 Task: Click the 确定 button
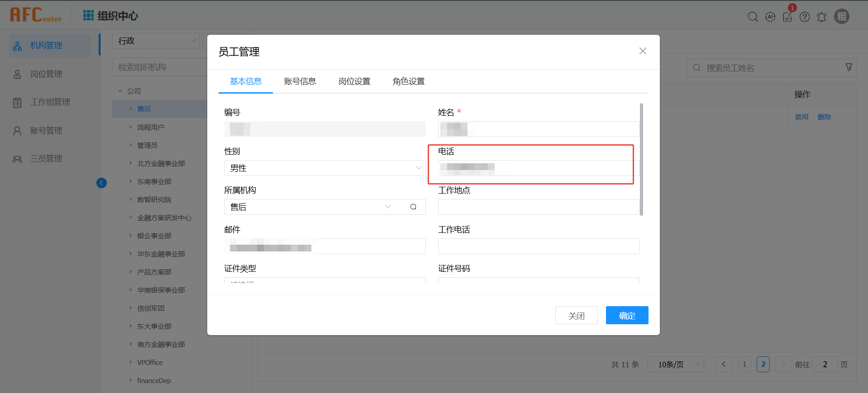(627, 315)
